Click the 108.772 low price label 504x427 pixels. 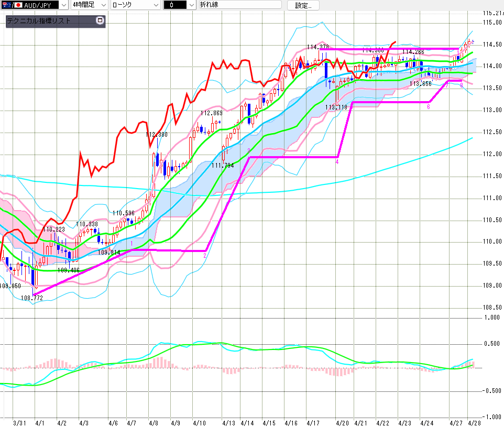(31, 298)
